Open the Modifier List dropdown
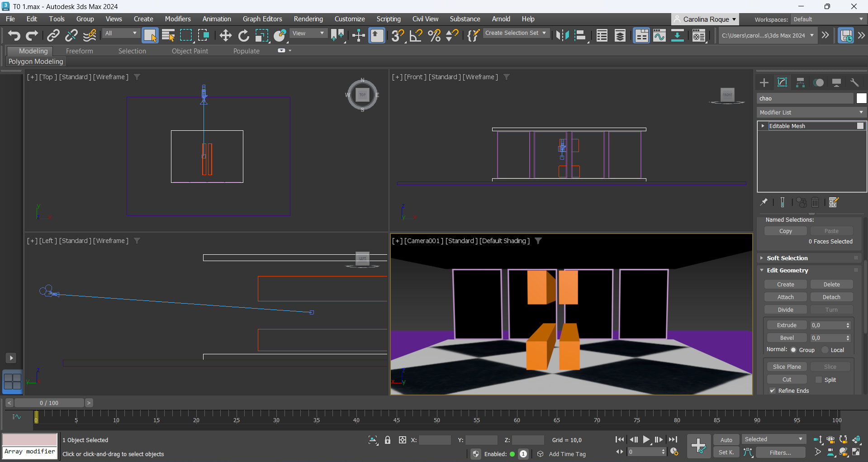 [x=811, y=112]
